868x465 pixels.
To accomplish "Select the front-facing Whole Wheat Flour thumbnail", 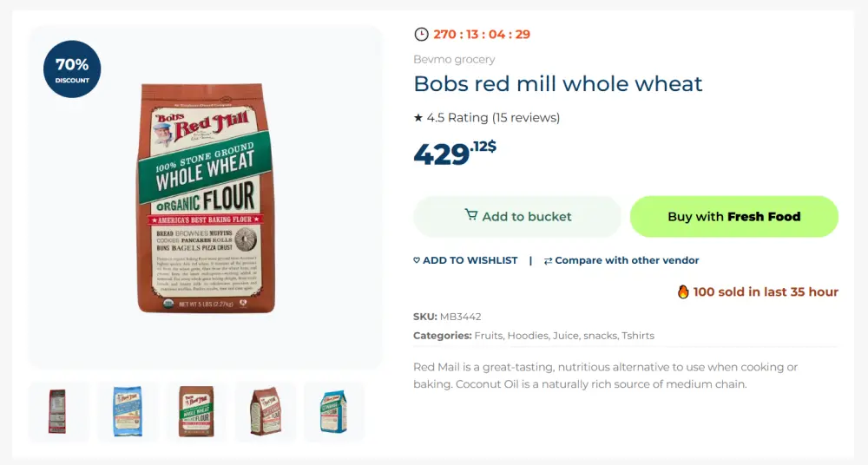I will tap(196, 411).
